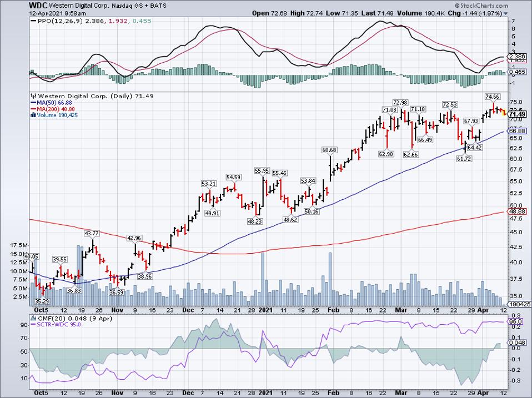Click the 35.29 low price label
This screenshot has width=532, height=398.
point(42,301)
